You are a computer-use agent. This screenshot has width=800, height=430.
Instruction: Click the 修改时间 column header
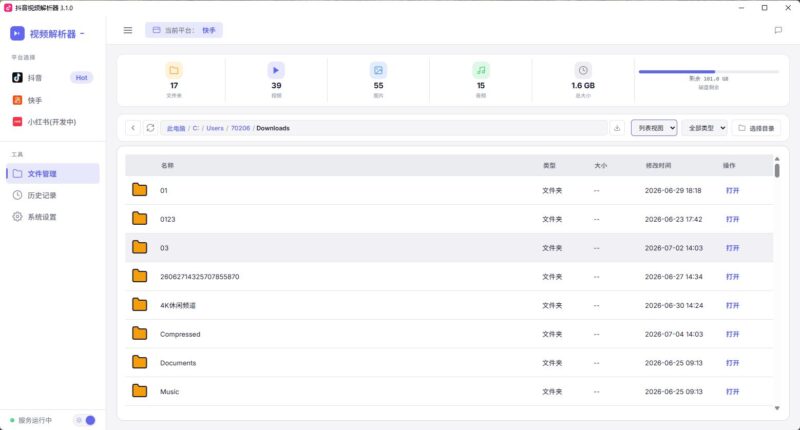pyautogui.click(x=658, y=165)
